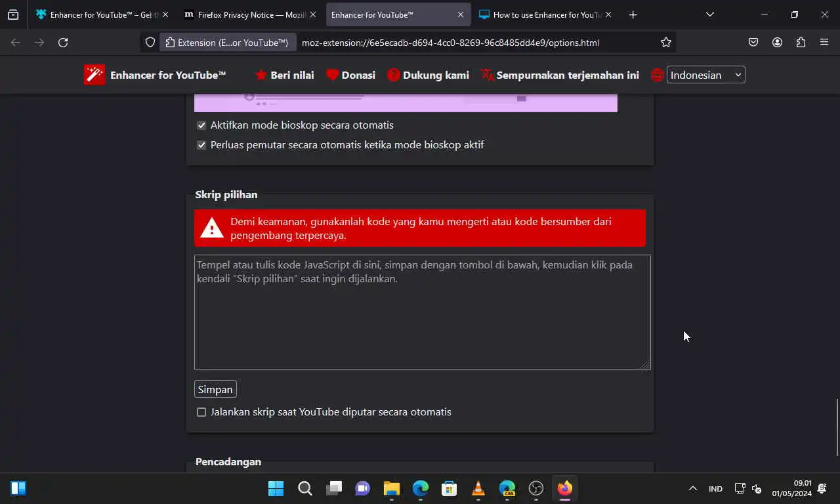Click 'Sempurnakan terjemahan ini' link
The height and width of the screenshot is (504, 840).
coord(560,75)
